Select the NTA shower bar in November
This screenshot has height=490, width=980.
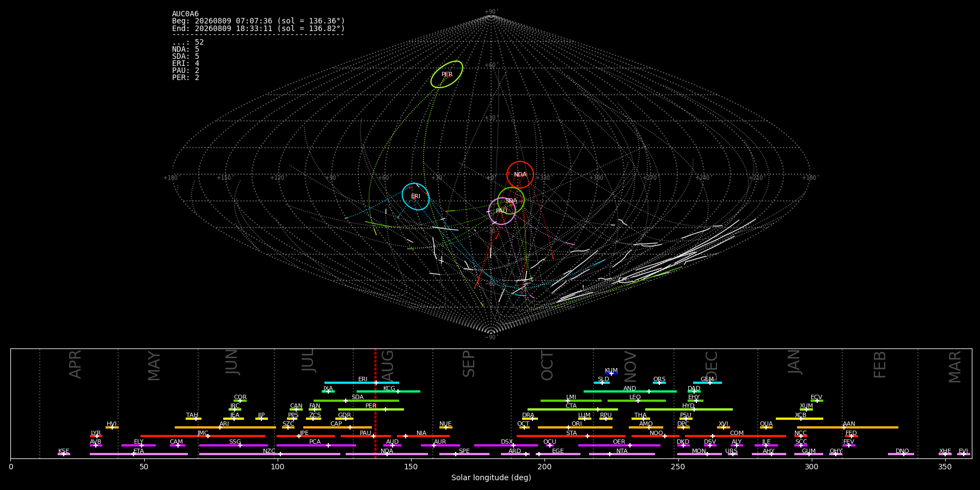[x=622, y=454]
